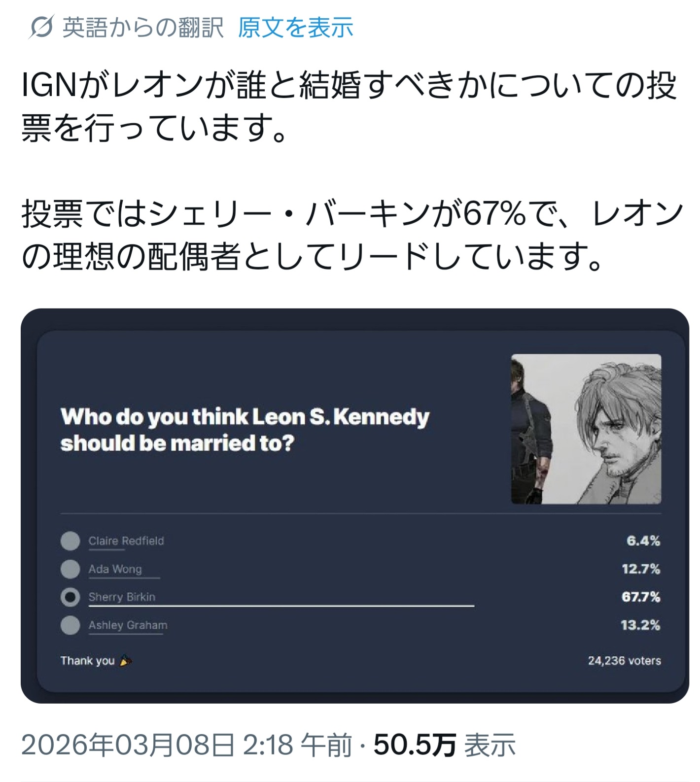Viewport: 700px width, 782px height.
Task: Select the Ada Wong radio button
Action: (70, 569)
